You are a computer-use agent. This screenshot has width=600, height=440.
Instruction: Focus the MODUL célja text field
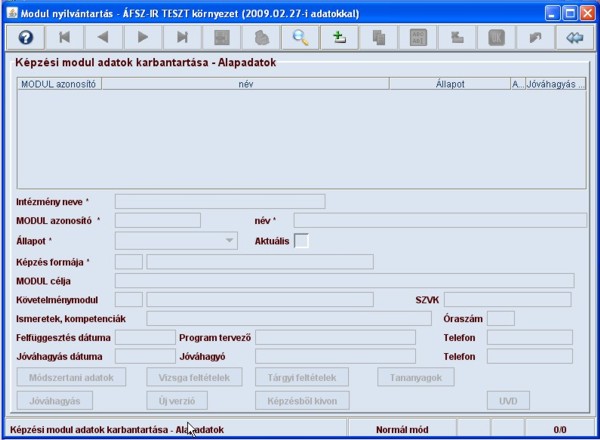pyautogui.click(x=344, y=280)
